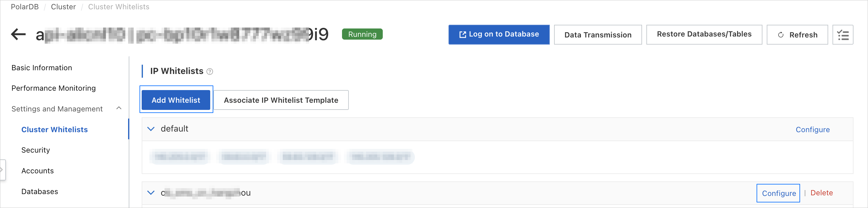Click the Add Whitelist button
The width and height of the screenshot is (868, 208).
pyautogui.click(x=176, y=100)
